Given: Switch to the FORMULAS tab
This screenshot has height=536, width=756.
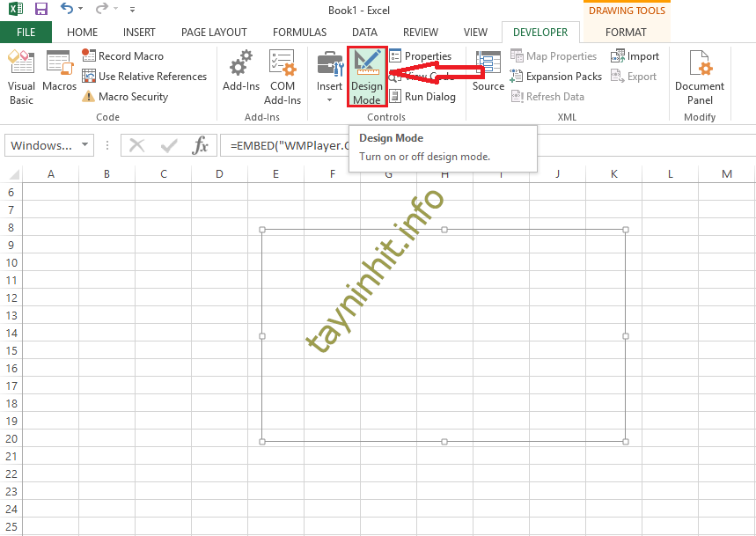Looking at the screenshot, I should pyautogui.click(x=299, y=33).
